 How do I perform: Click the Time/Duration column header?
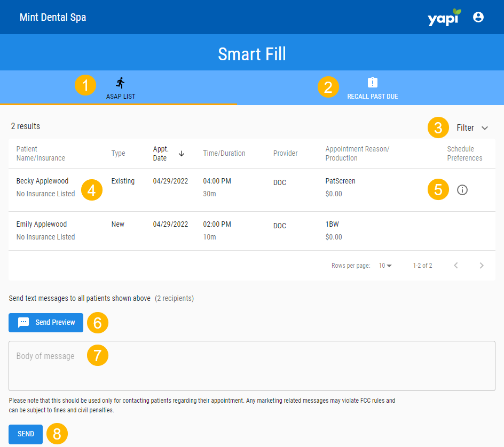(x=224, y=153)
